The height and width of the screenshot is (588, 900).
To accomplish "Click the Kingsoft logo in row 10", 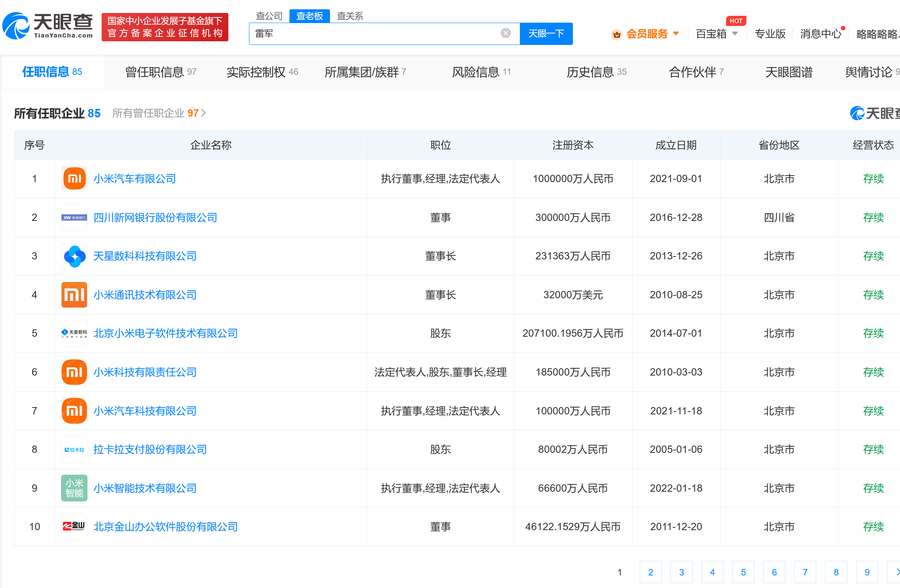I will [74, 526].
